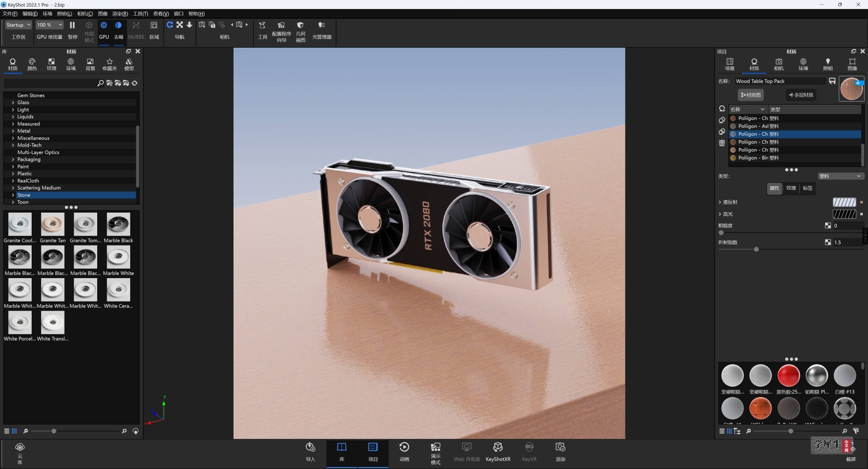Click the dolly navigation icon
Screen dimensions: 868x469
[x=189, y=25]
